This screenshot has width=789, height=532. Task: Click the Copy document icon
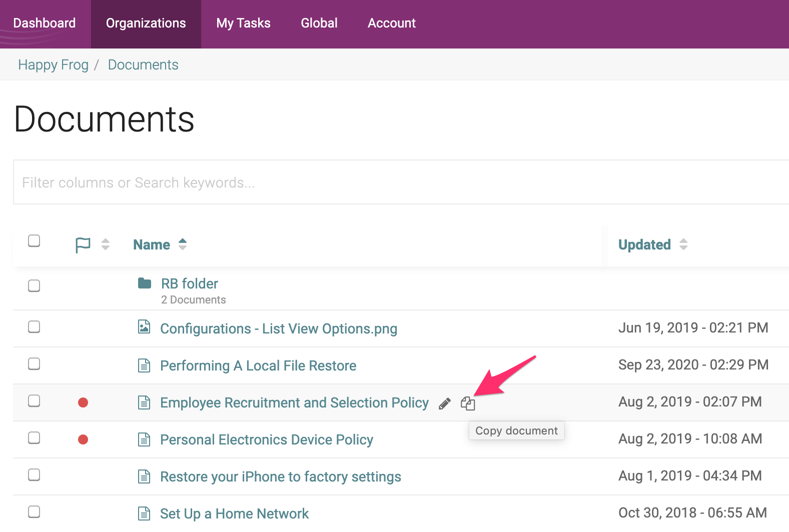pyautogui.click(x=468, y=403)
